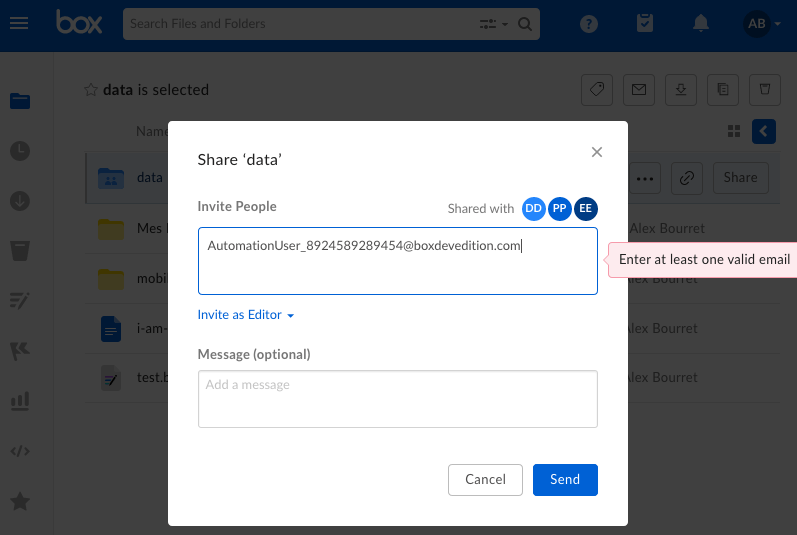This screenshot has height=535, width=797.
Task: Click the Send button
Action: (x=565, y=479)
